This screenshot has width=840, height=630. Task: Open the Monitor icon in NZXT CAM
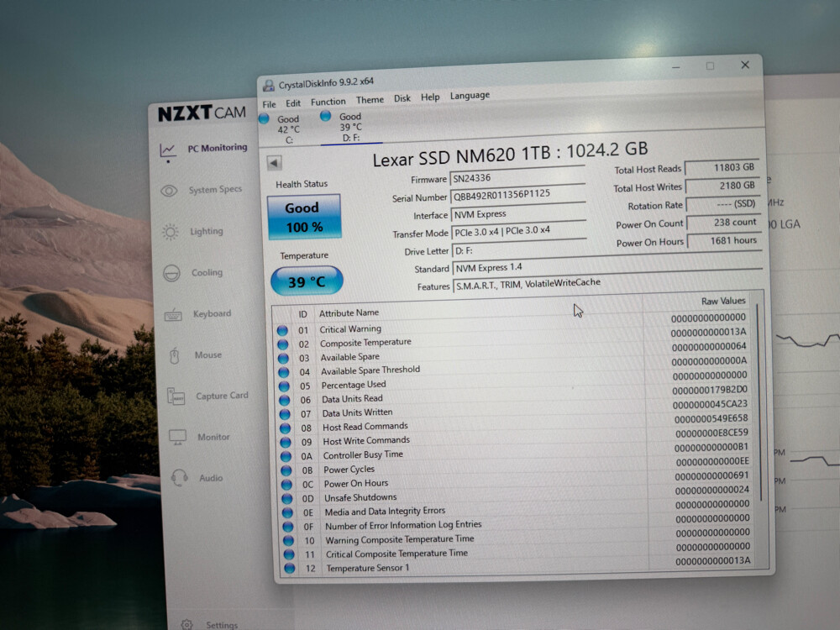(x=177, y=437)
